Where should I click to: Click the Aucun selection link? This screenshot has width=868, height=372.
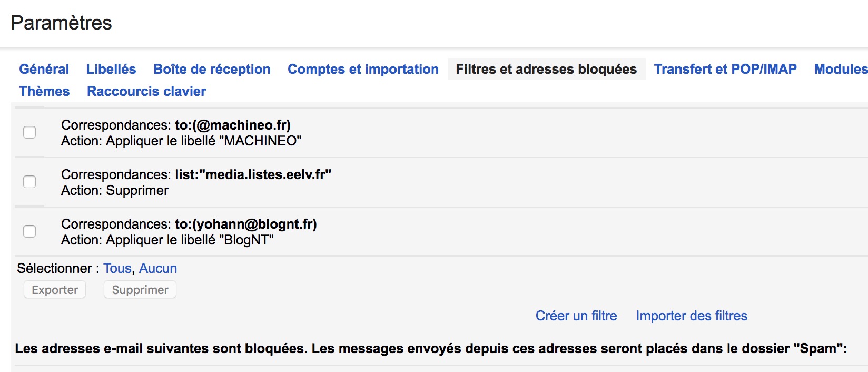(158, 268)
